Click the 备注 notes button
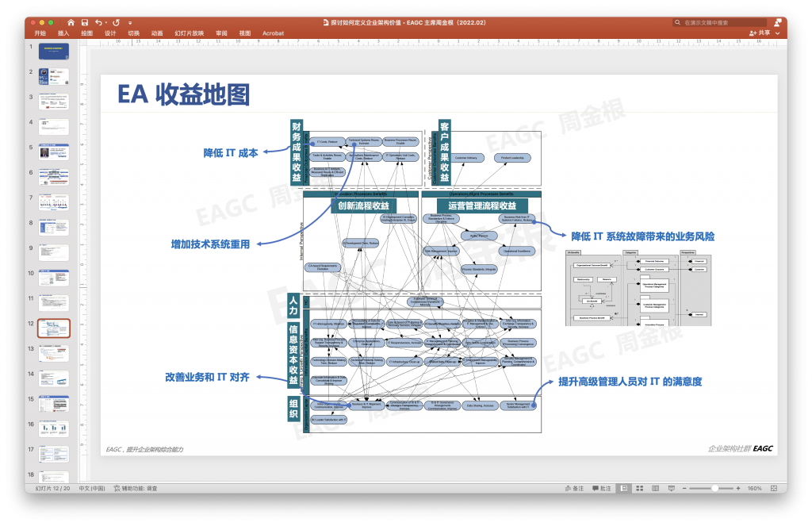This screenshot has width=812, height=526. tap(574, 488)
